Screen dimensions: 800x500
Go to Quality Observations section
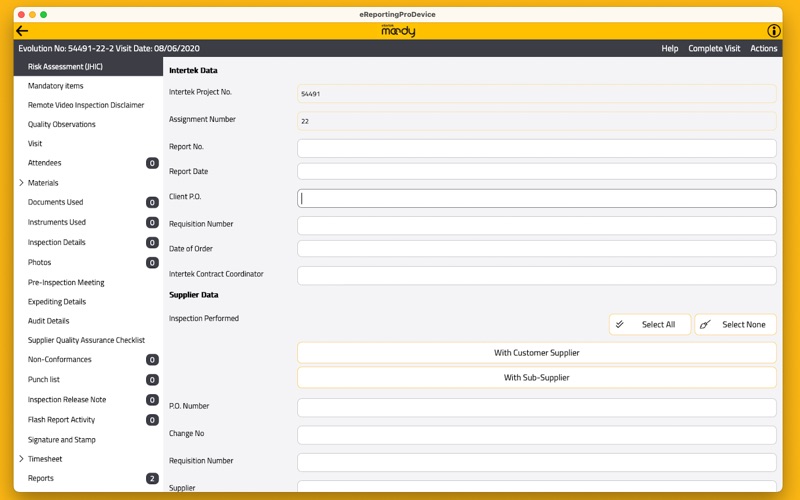coord(88,124)
